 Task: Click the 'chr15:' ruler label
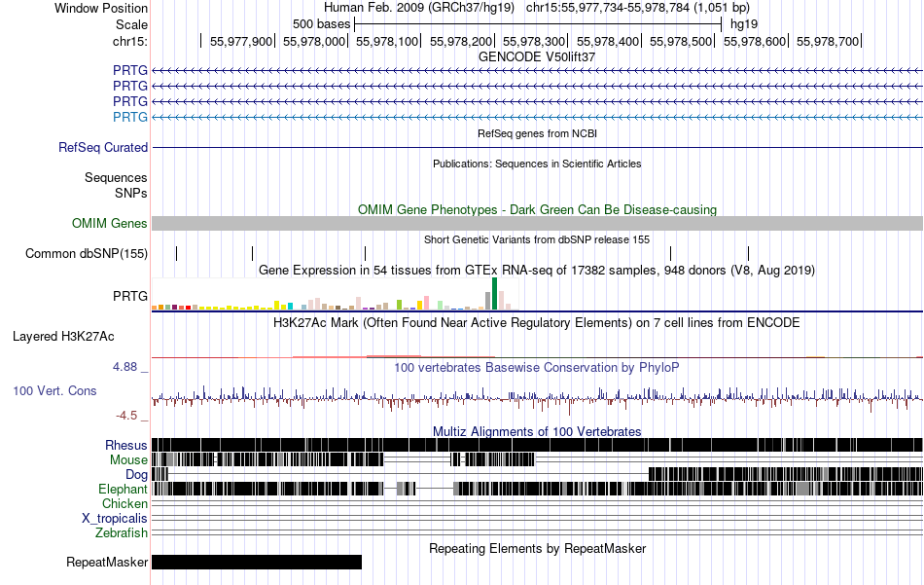[130, 41]
